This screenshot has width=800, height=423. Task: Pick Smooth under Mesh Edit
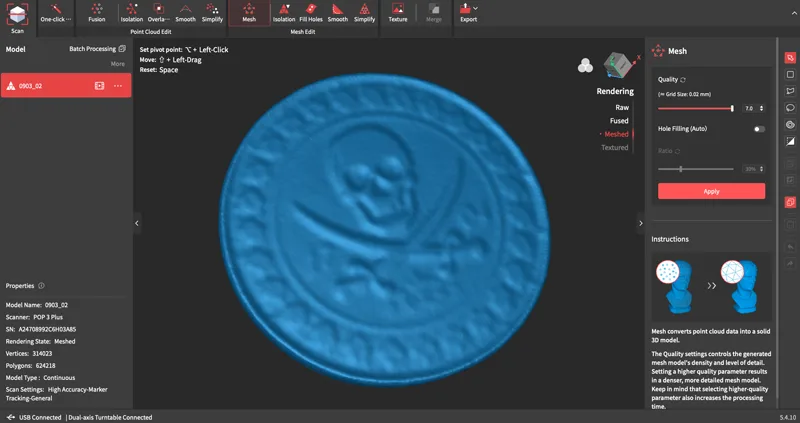click(x=337, y=14)
